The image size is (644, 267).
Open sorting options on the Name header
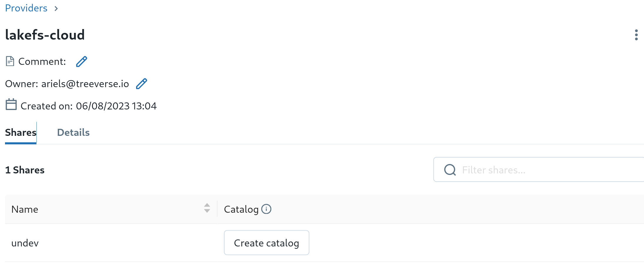click(x=207, y=209)
